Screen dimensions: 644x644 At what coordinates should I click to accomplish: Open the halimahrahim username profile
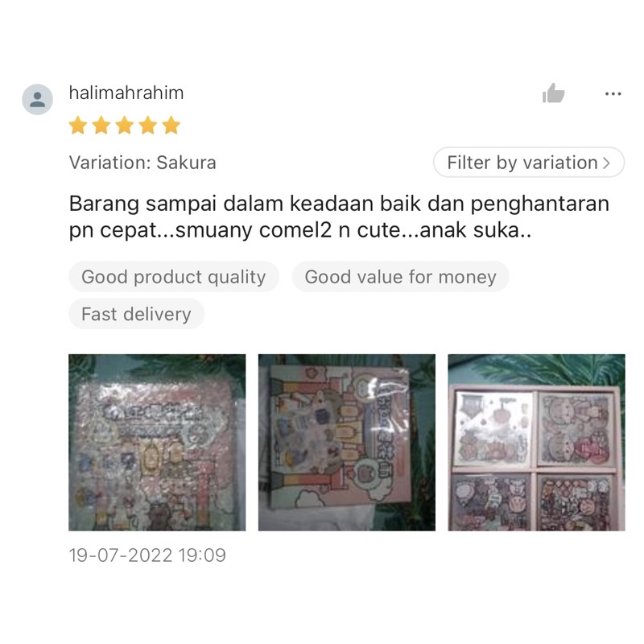(126, 93)
